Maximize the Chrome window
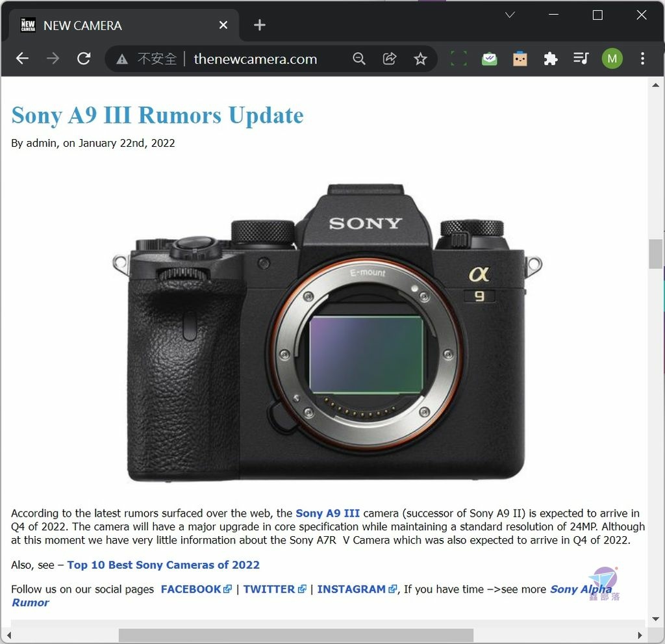 point(597,15)
